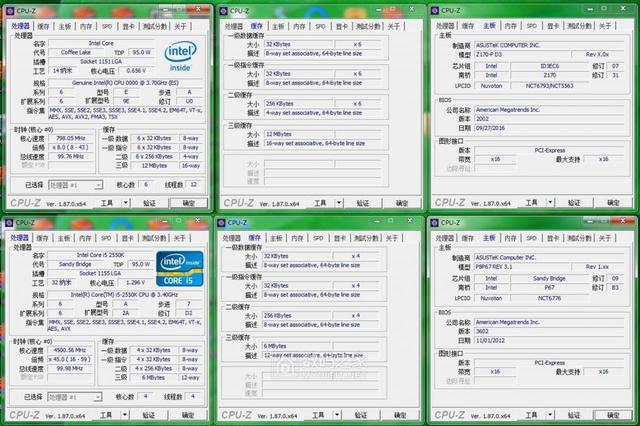This screenshot has height=426, width=640.
Task: Open SPD tab in Z170-P D3 window
Action: [531, 26]
